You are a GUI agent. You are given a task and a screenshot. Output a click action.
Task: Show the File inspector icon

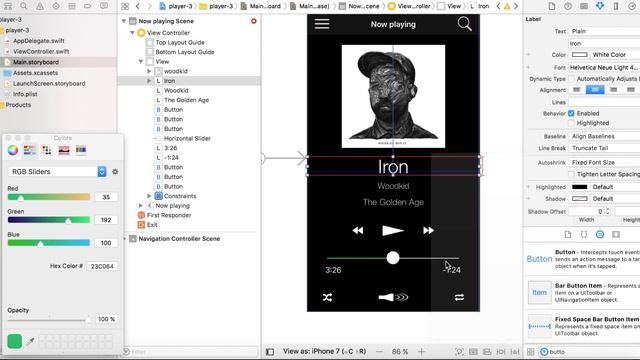pos(552,6)
